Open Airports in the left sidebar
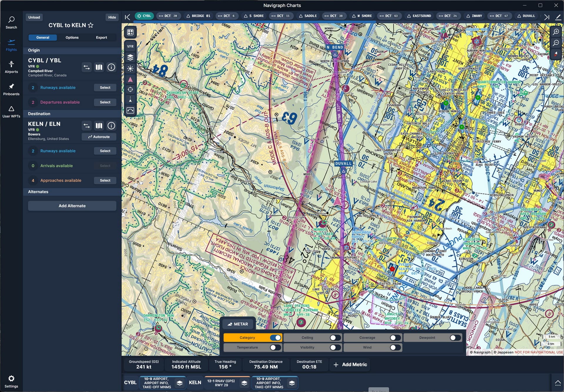Image resolution: width=564 pixels, height=392 pixels. point(11,67)
